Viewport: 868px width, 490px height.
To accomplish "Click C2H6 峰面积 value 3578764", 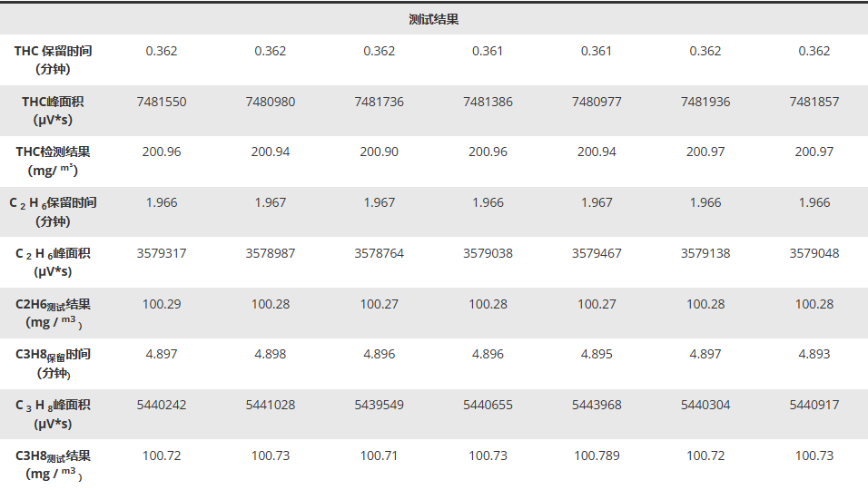I will 380,253.
